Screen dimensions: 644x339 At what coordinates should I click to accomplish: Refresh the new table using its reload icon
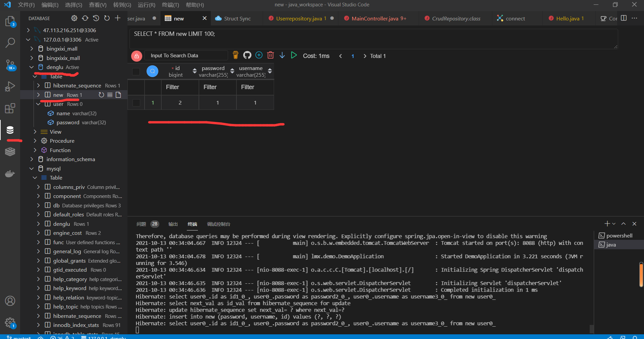pos(102,95)
